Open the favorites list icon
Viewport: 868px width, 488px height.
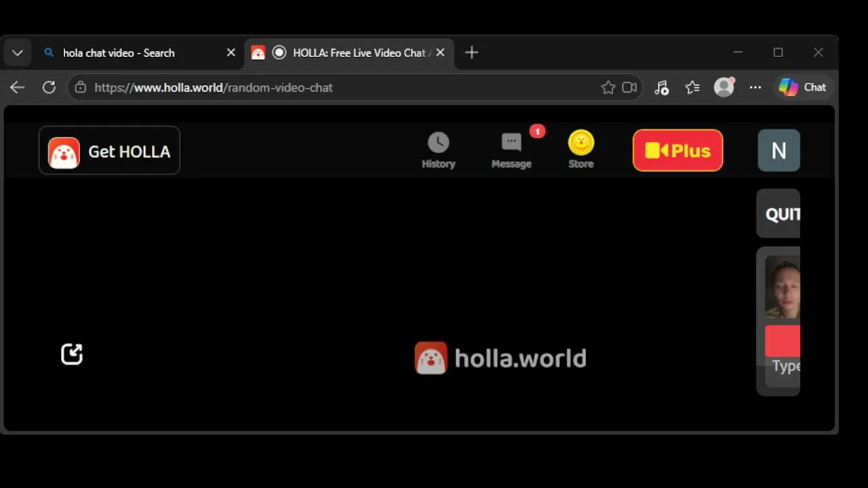pyautogui.click(x=692, y=87)
